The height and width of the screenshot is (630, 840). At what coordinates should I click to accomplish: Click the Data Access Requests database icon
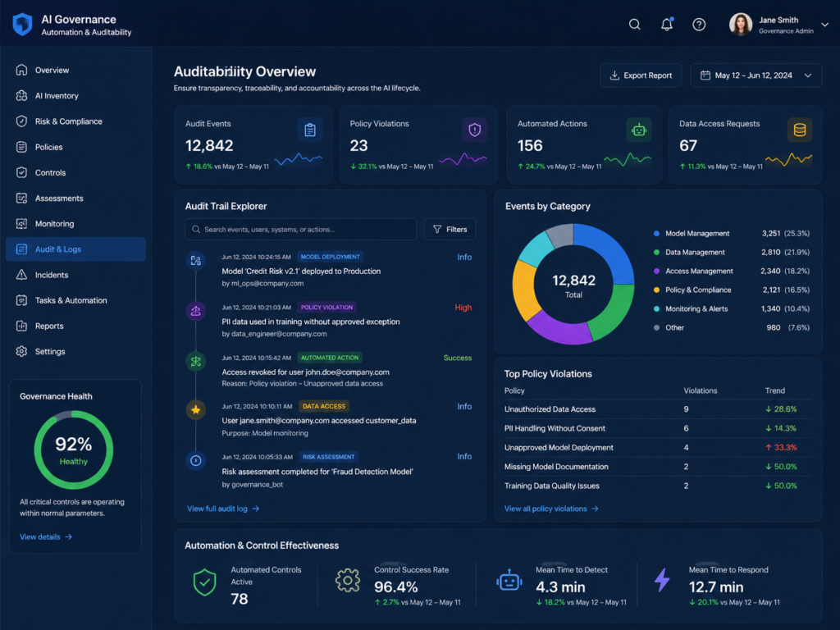coord(799,130)
